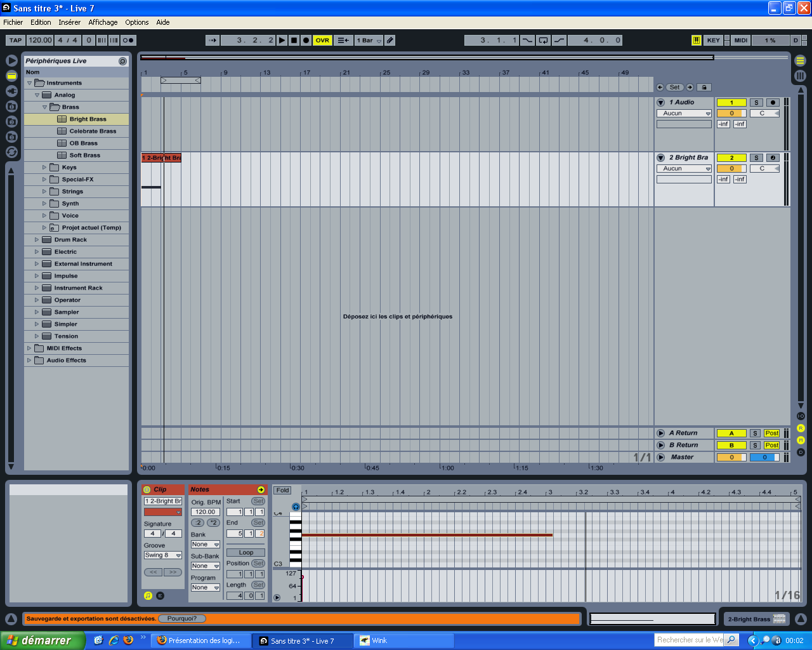
Task: Open the Edition menu
Action: click(x=41, y=22)
